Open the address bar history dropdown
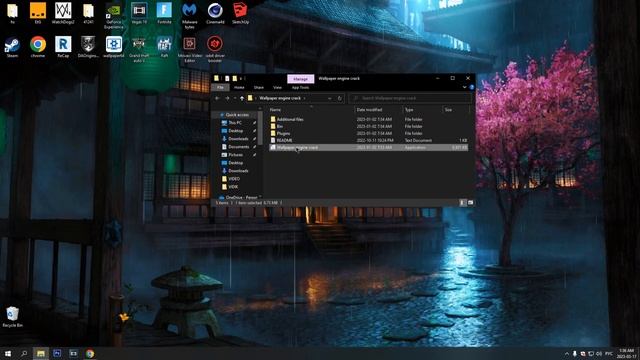This screenshot has height=360, width=640. tap(329, 98)
